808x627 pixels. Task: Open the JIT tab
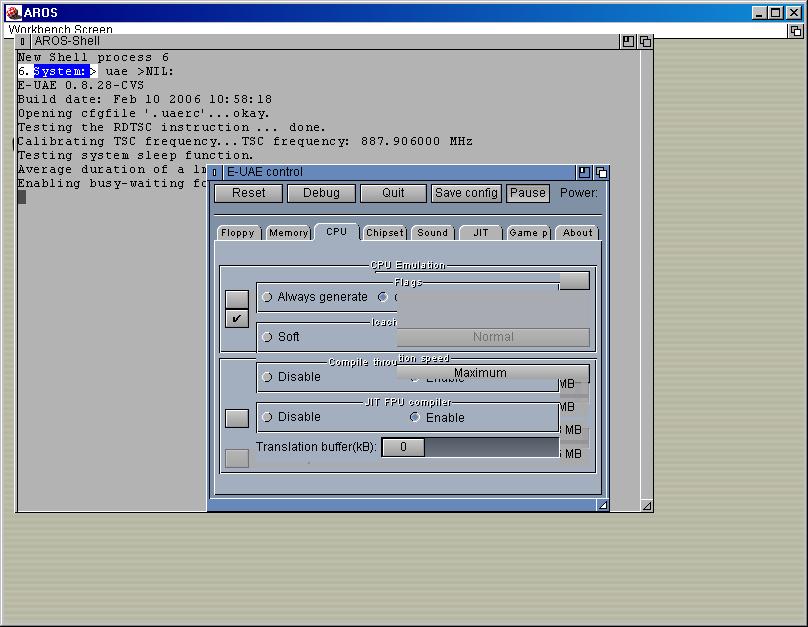[x=481, y=233]
